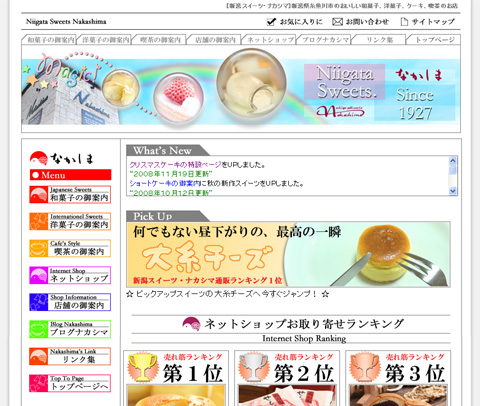Click the green teacup icon beside Blog Nakashima
This screenshot has height=406, width=480.
pyautogui.click(x=39, y=329)
